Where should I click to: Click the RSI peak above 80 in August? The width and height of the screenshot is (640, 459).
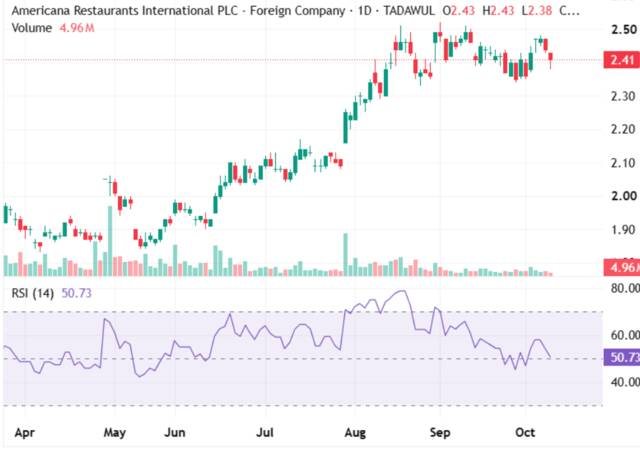[402, 291]
